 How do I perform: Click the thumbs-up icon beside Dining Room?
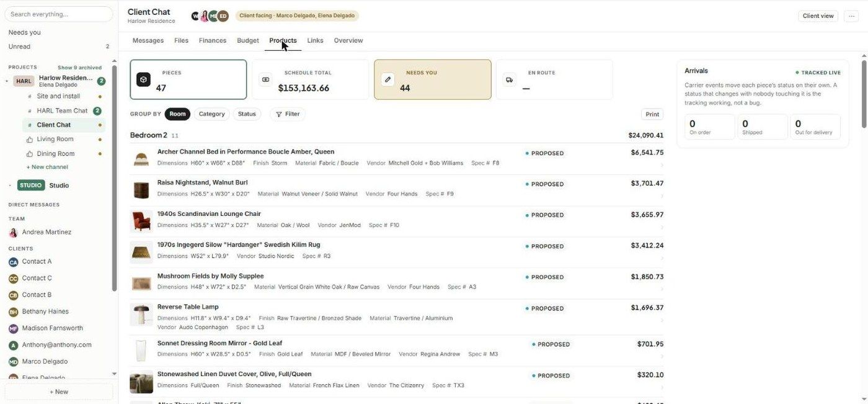coord(30,153)
